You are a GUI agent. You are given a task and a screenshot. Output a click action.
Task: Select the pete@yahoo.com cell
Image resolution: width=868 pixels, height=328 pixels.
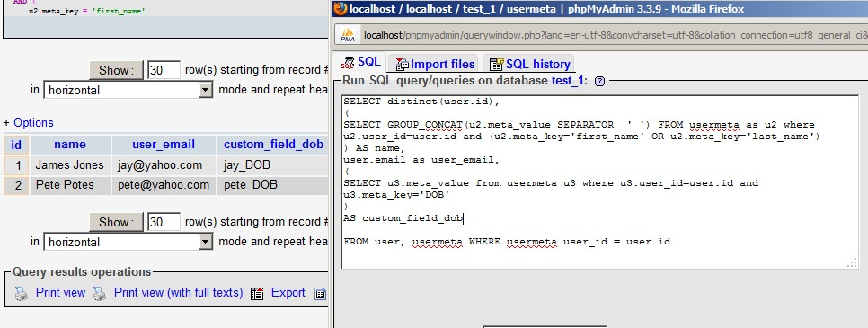pyautogui.click(x=164, y=185)
